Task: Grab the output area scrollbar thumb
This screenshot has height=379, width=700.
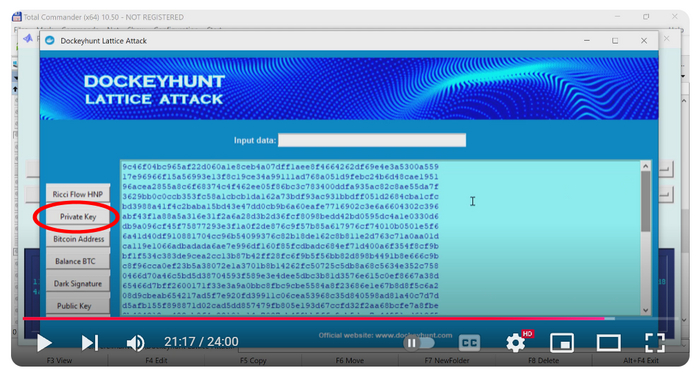Action: tap(646, 201)
